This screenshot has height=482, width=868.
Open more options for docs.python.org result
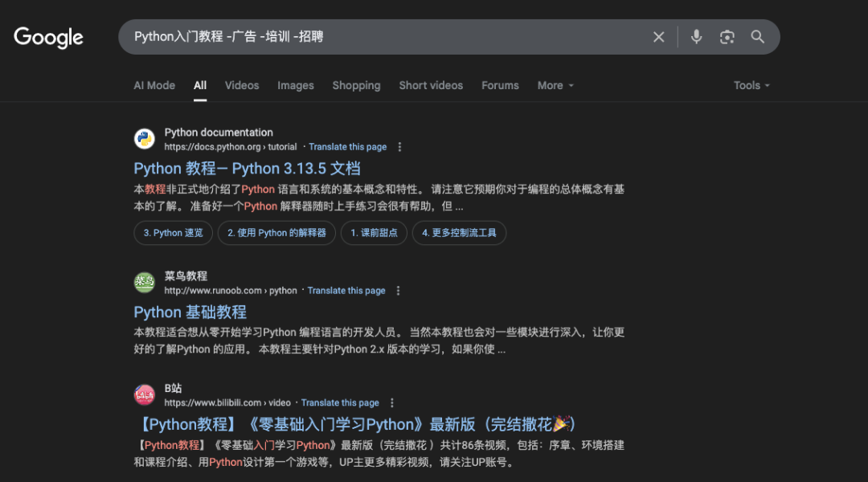click(399, 147)
